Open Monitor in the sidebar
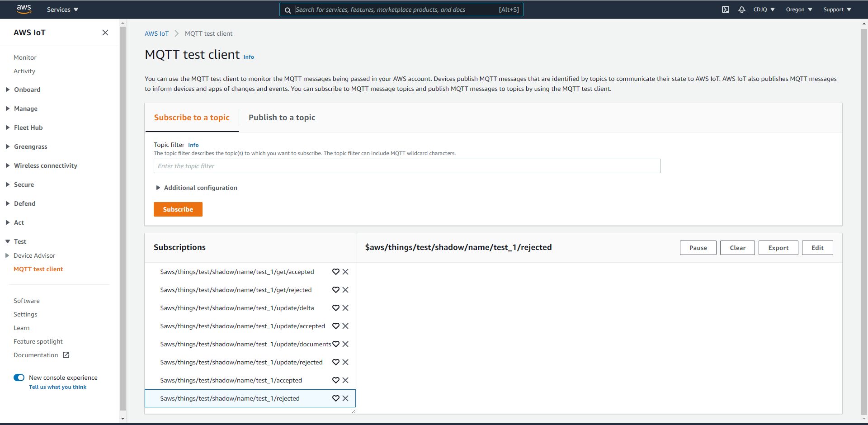 (x=25, y=57)
